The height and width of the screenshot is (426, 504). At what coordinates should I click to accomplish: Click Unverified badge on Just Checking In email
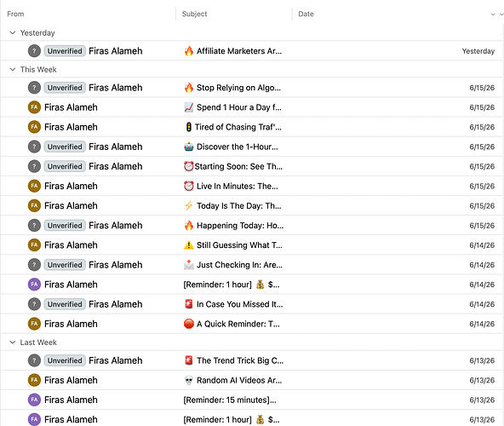tap(65, 265)
